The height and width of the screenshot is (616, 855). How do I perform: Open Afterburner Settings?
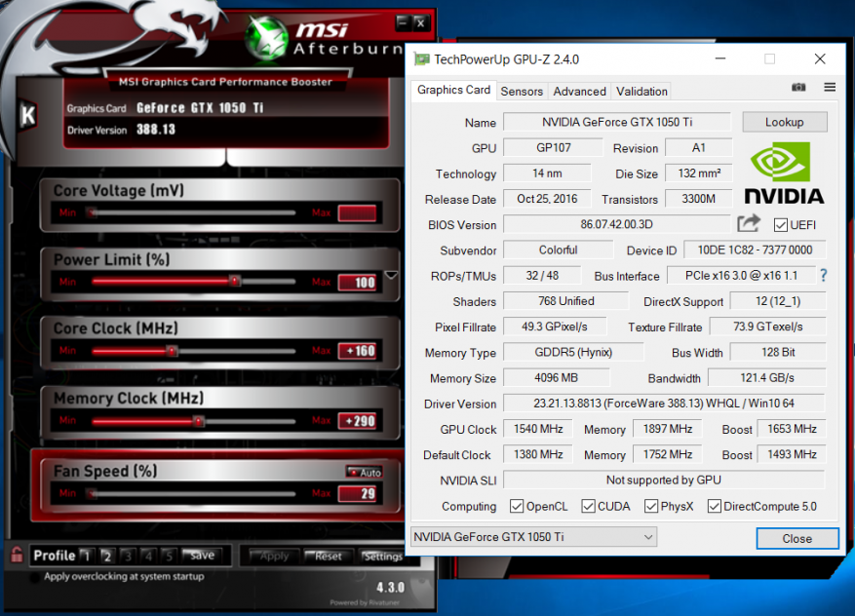pos(383,556)
